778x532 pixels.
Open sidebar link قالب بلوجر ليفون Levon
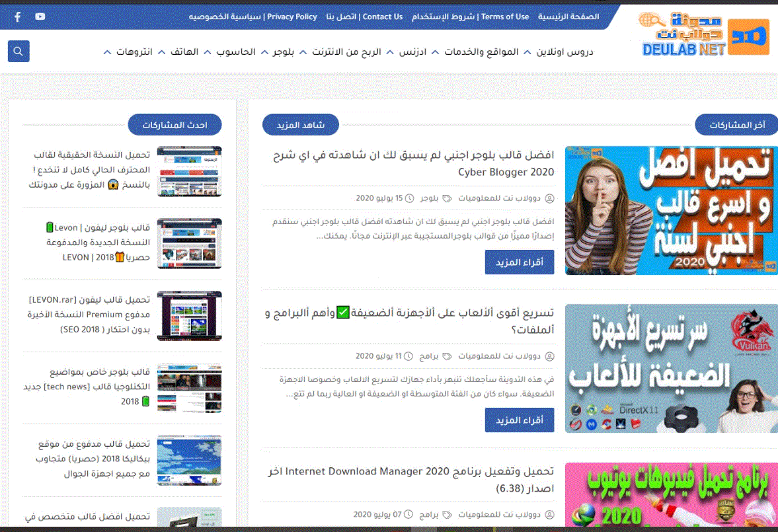98,242
